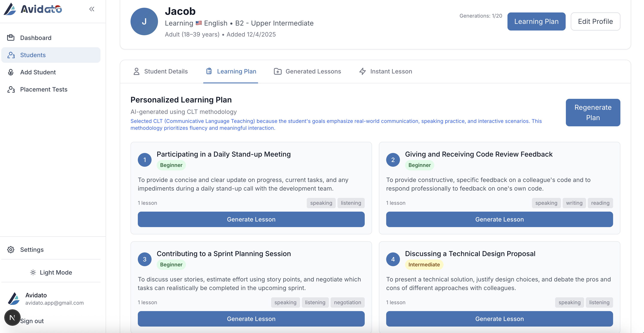The height and width of the screenshot is (333, 644).
Task: Toggle Light Mode theme
Action: (x=51, y=272)
